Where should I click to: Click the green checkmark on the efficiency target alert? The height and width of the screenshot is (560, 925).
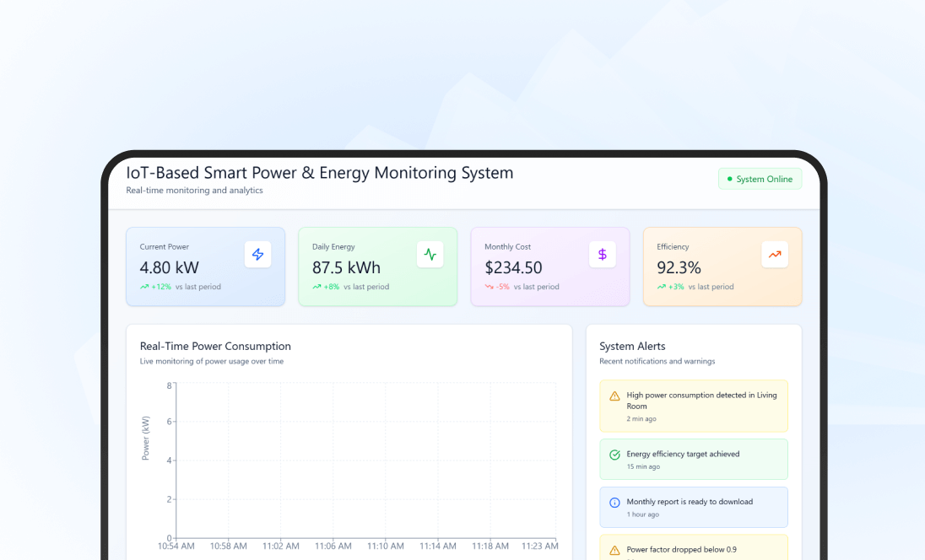click(614, 454)
